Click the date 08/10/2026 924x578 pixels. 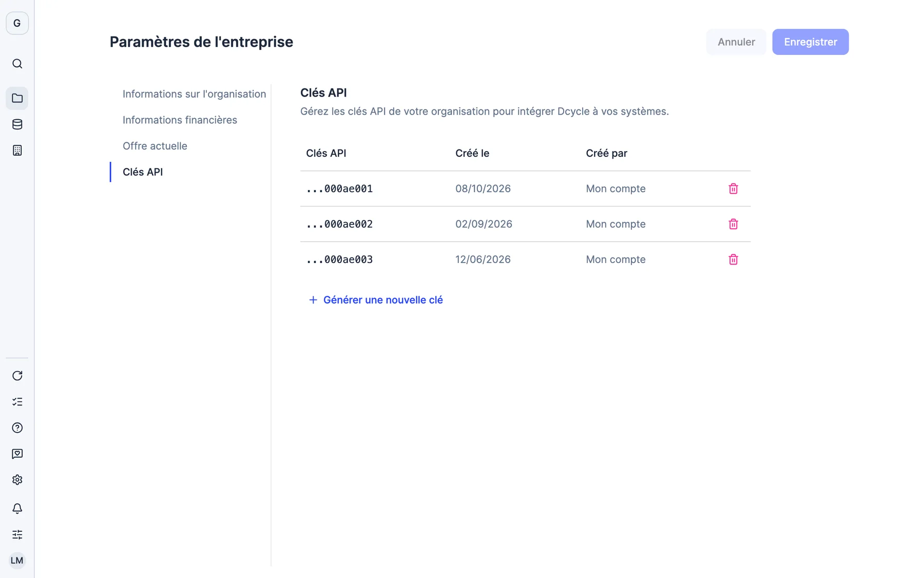[x=483, y=189]
